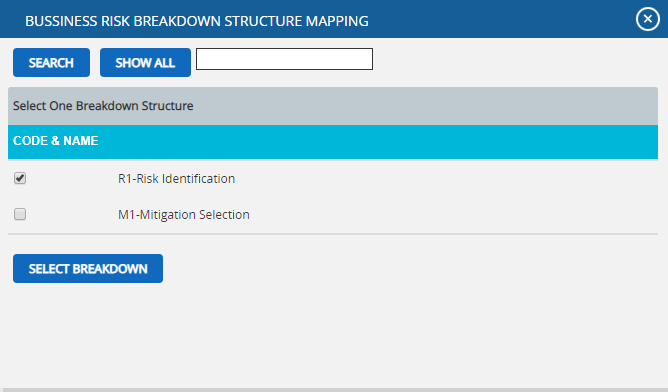668x392 pixels.
Task: Click the Search button
Action: click(x=51, y=63)
